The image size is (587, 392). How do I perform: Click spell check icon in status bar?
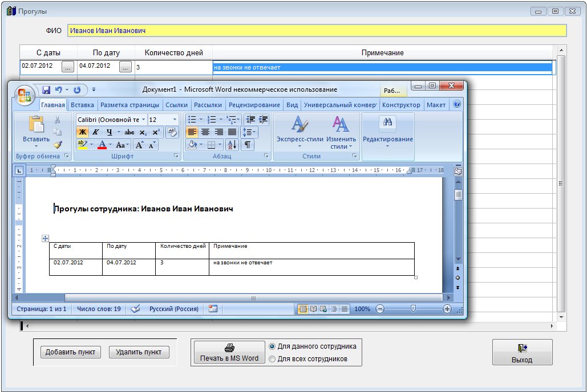[x=135, y=309]
